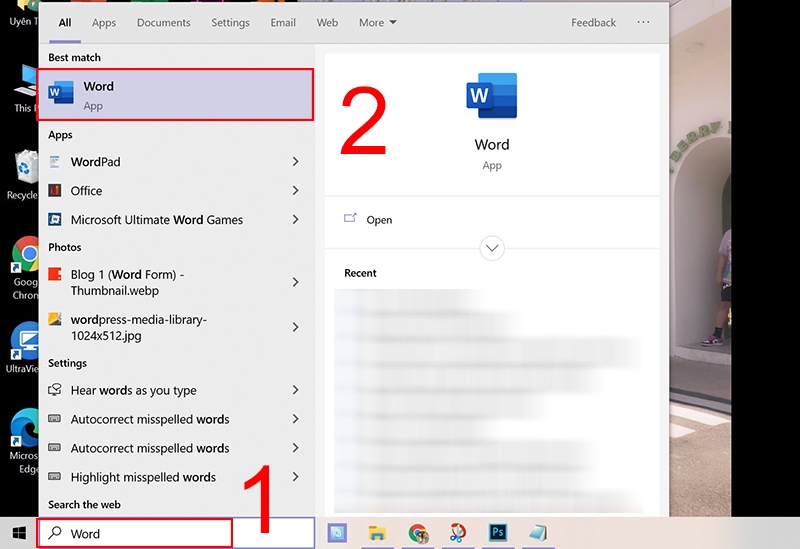Open Chrome from the taskbar
Viewport: 800px width, 549px height.
point(418,533)
